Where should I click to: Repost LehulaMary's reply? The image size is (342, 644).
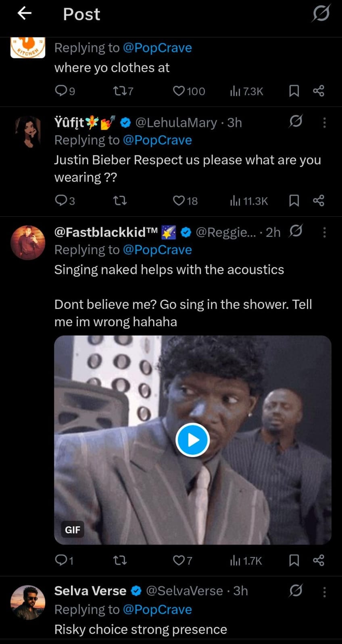click(x=120, y=201)
